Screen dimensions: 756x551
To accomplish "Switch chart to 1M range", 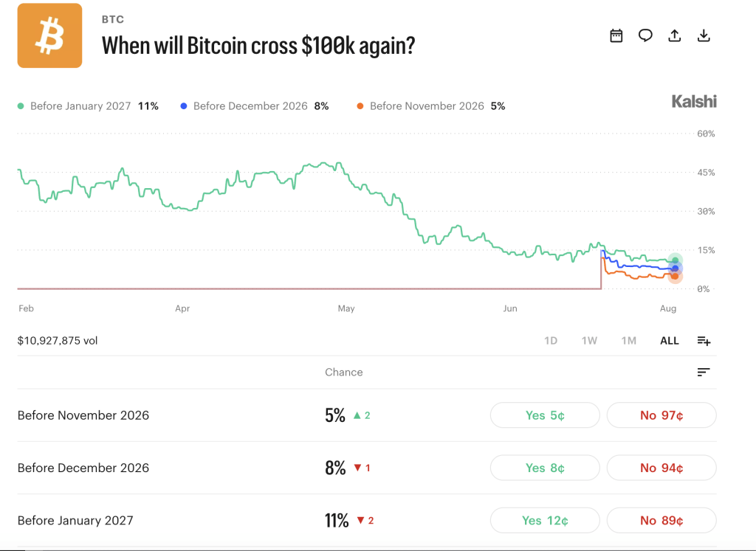I will pos(629,341).
